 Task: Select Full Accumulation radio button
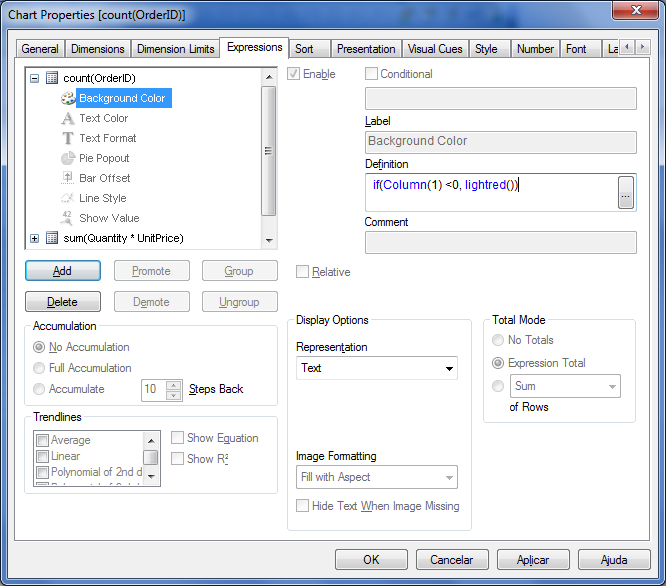(x=39, y=368)
